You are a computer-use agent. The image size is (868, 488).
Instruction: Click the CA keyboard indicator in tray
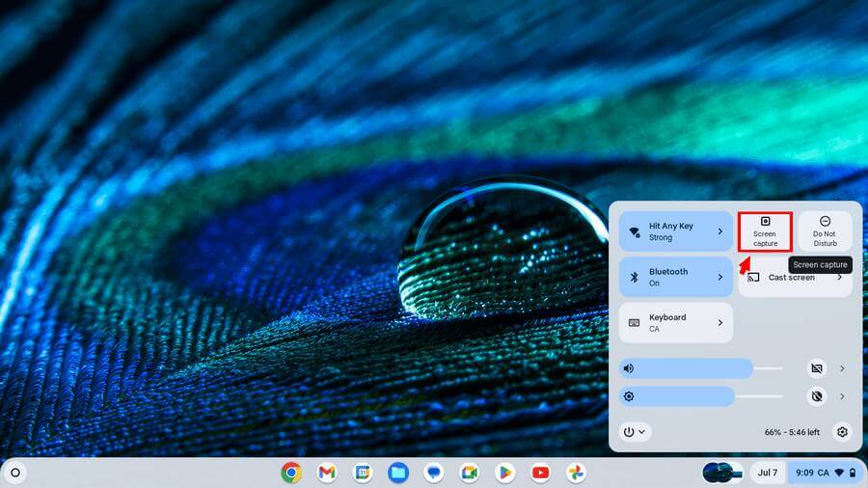pos(824,473)
